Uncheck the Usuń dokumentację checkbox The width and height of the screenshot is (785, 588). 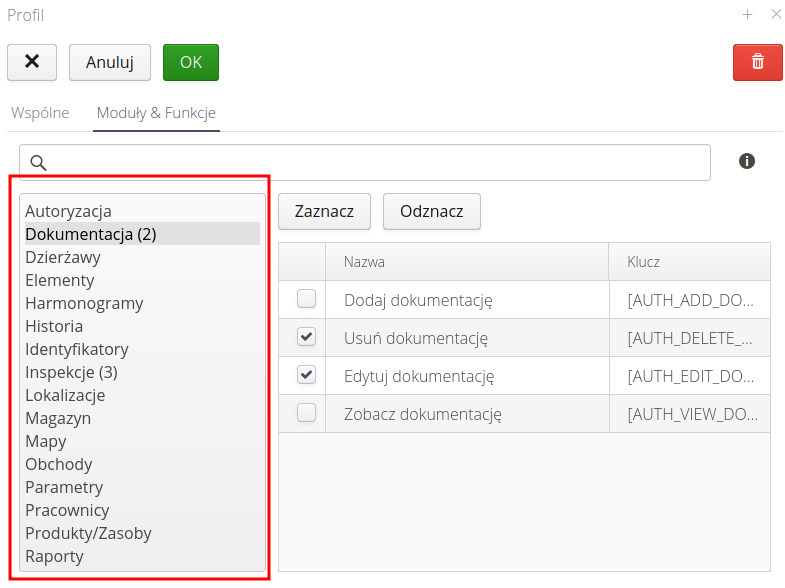307,337
